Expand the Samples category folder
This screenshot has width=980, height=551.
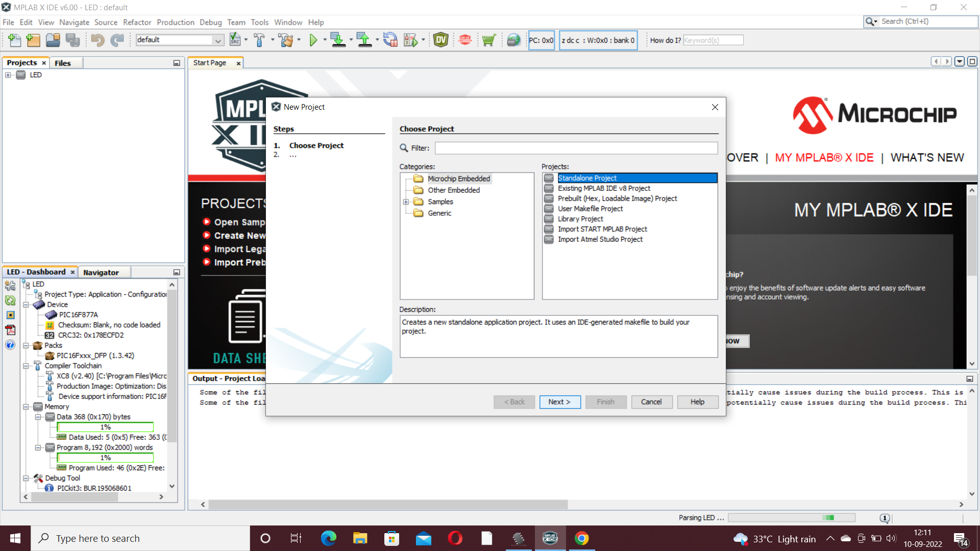[x=406, y=202]
